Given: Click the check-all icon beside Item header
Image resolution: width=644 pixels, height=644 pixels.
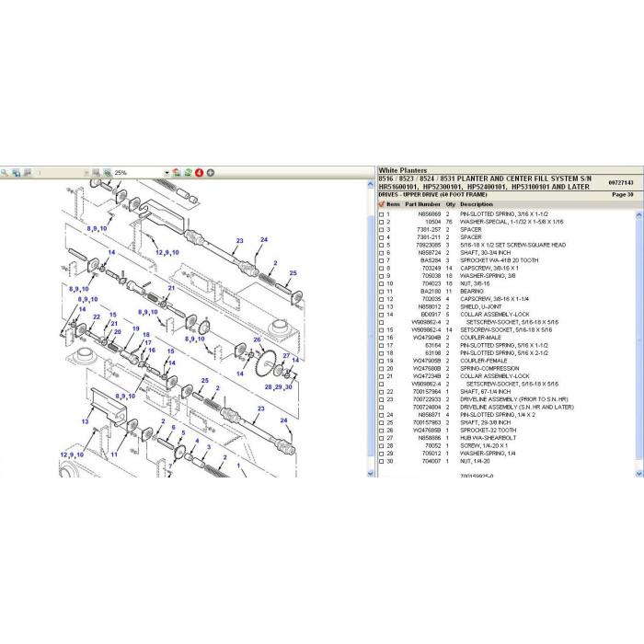Looking at the screenshot, I should tap(382, 204).
